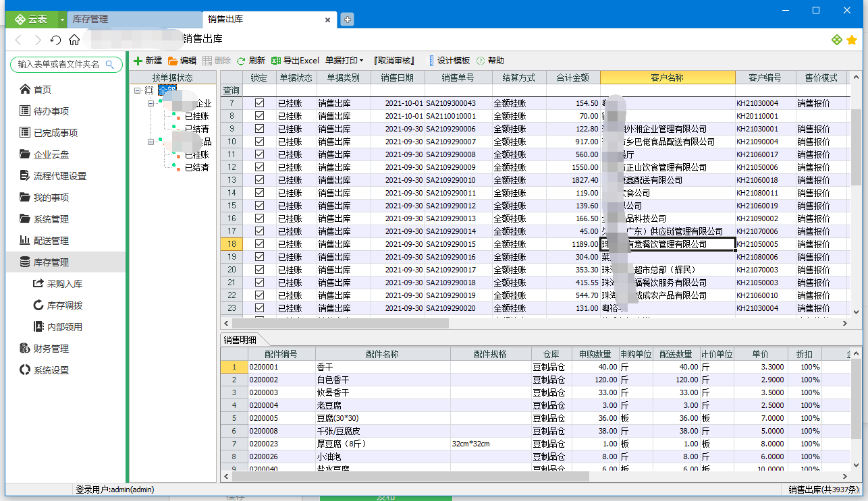Toggle the 锁定 checkbox in row 11
This screenshot has height=501, width=868.
pos(259,154)
